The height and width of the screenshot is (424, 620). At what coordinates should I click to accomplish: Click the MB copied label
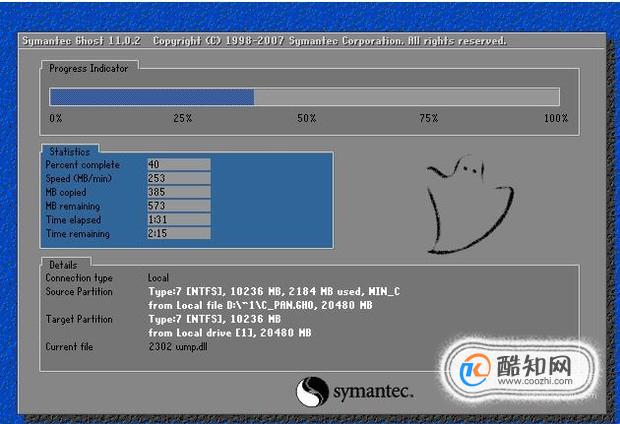click(x=66, y=192)
